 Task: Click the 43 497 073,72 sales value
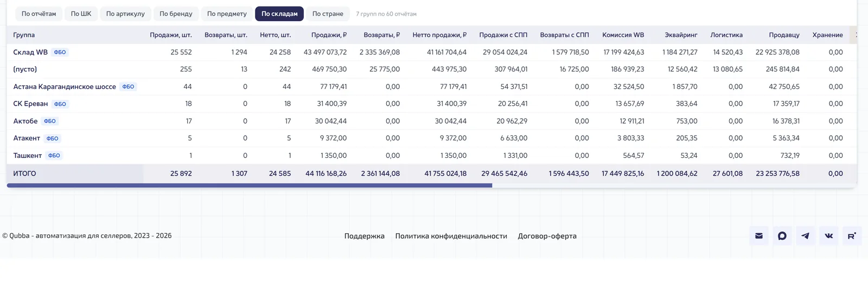pos(325,52)
